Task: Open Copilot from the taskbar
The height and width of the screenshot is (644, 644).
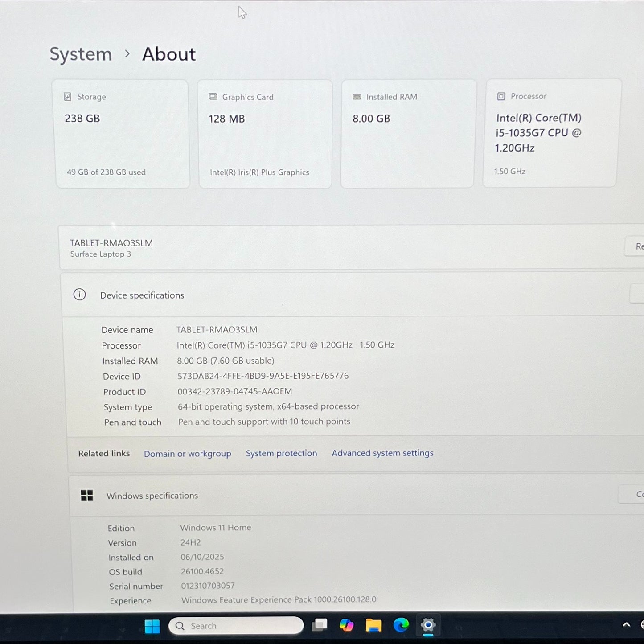Action: pos(347,626)
